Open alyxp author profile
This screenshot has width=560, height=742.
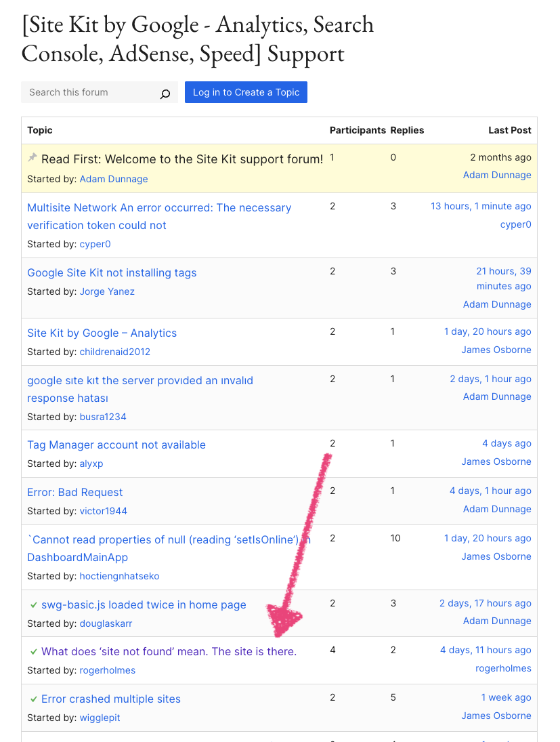click(91, 464)
